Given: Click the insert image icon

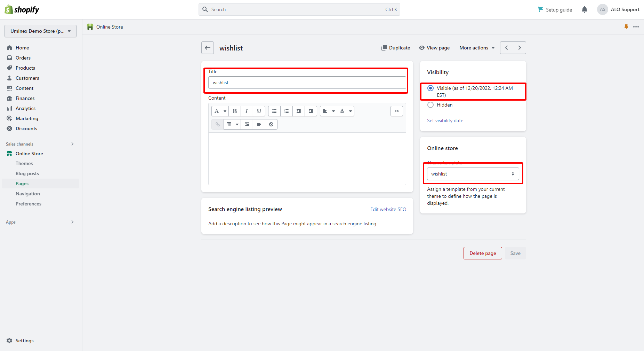Looking at the screenshot, I should point(247,124).
